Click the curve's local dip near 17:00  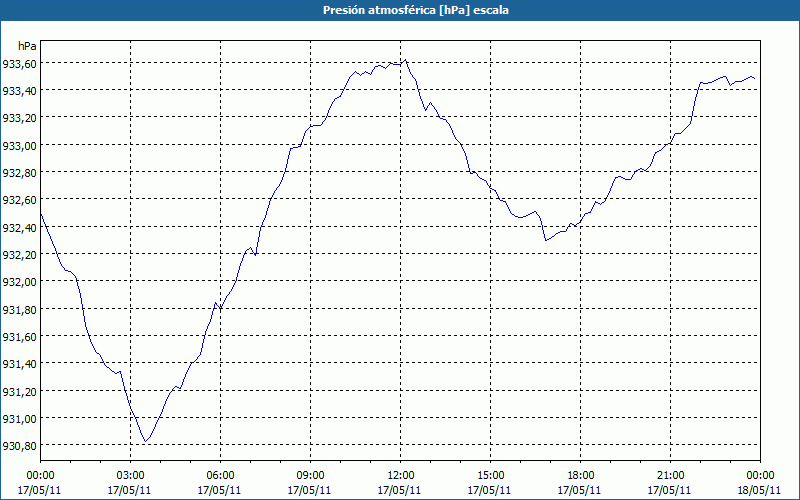[545, 240]
